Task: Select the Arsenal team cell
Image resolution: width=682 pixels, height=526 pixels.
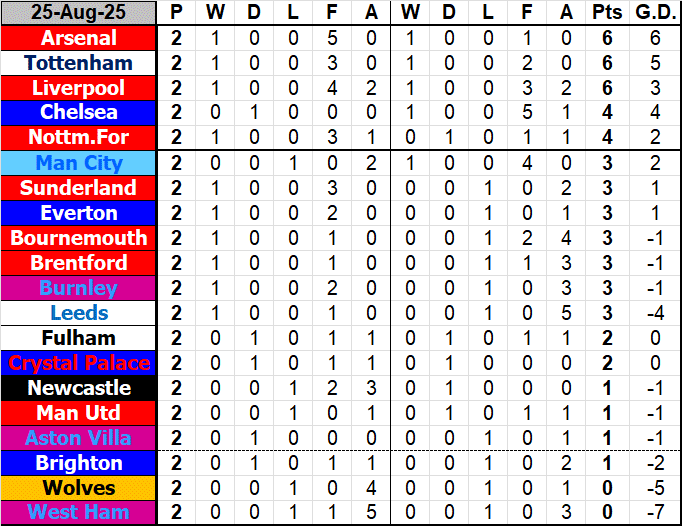Action: pos(78,38)
